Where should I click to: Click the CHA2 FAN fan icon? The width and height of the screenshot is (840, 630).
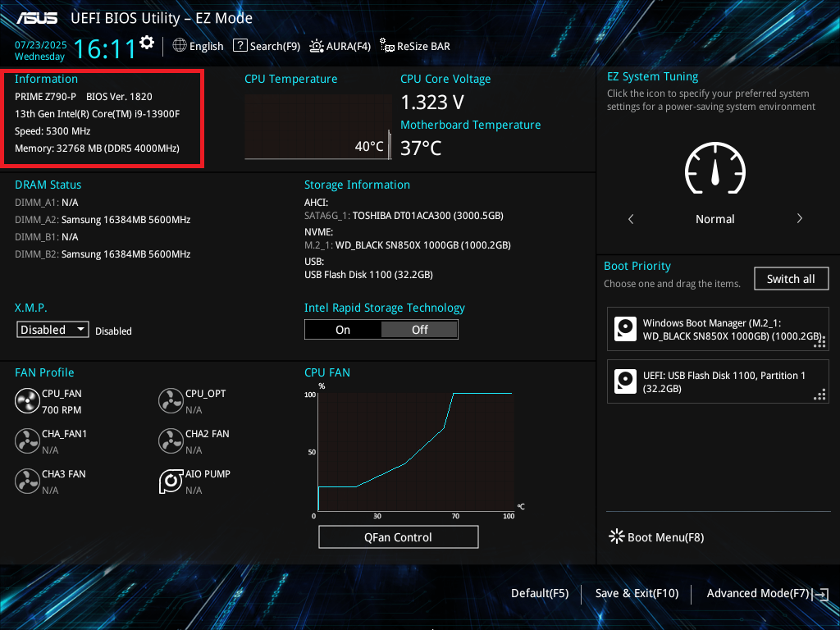coord(171,441)
